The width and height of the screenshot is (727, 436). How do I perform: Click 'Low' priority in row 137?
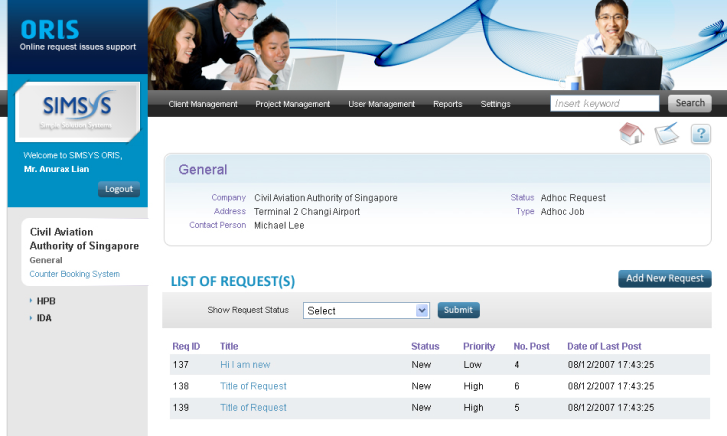tap(472, 365)
